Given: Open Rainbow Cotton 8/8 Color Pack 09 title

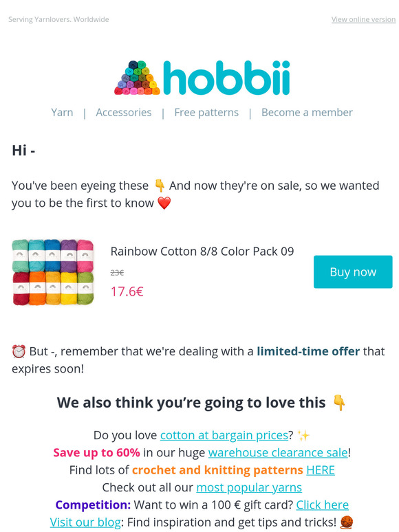Looking at the screenshot, I should (202, 252).
